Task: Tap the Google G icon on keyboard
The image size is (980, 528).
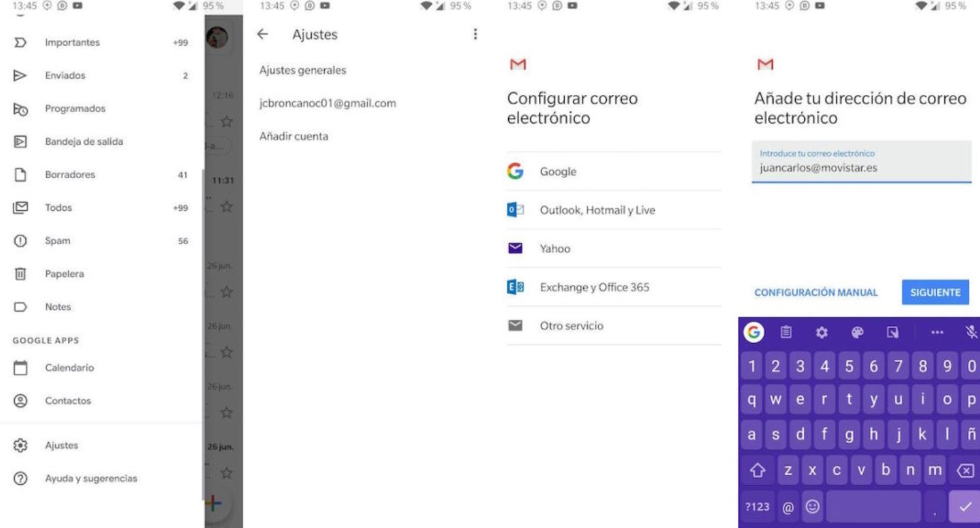Action: click(753, 332)
